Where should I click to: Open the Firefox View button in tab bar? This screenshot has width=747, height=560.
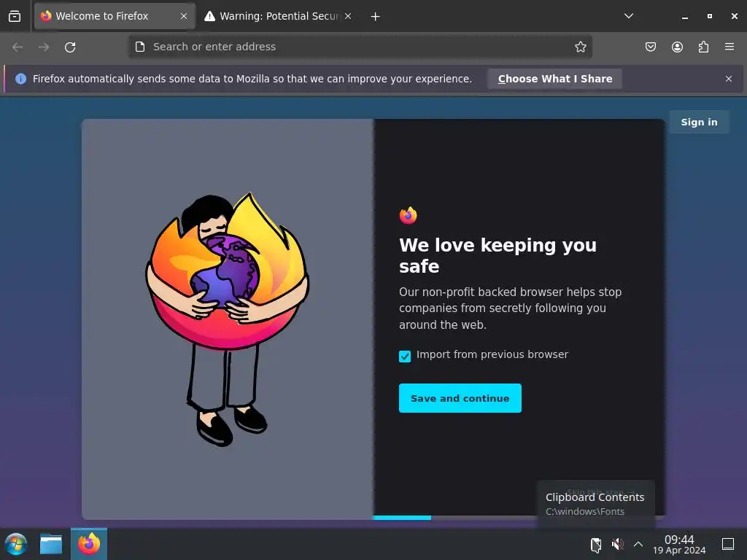click(15, 16)
